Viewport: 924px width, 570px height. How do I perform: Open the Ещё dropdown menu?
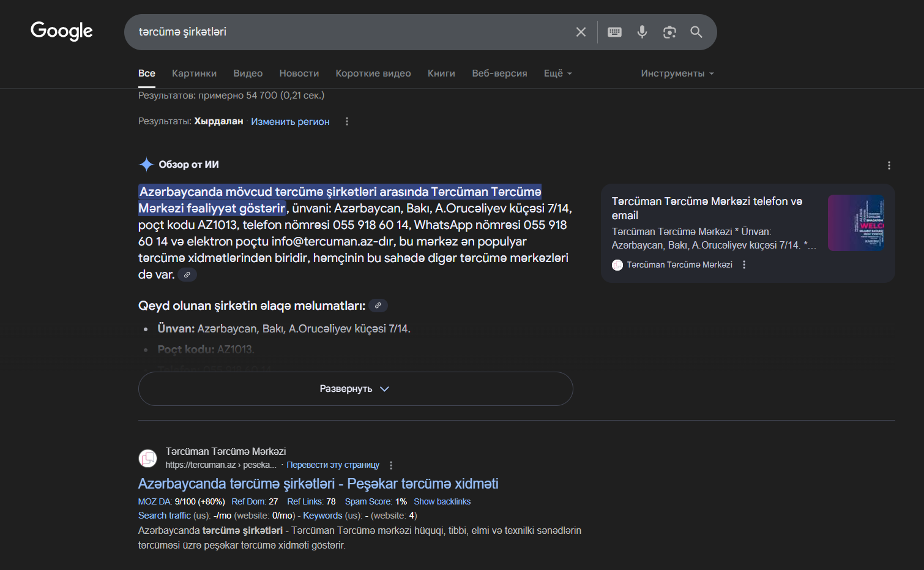(557, 73)
